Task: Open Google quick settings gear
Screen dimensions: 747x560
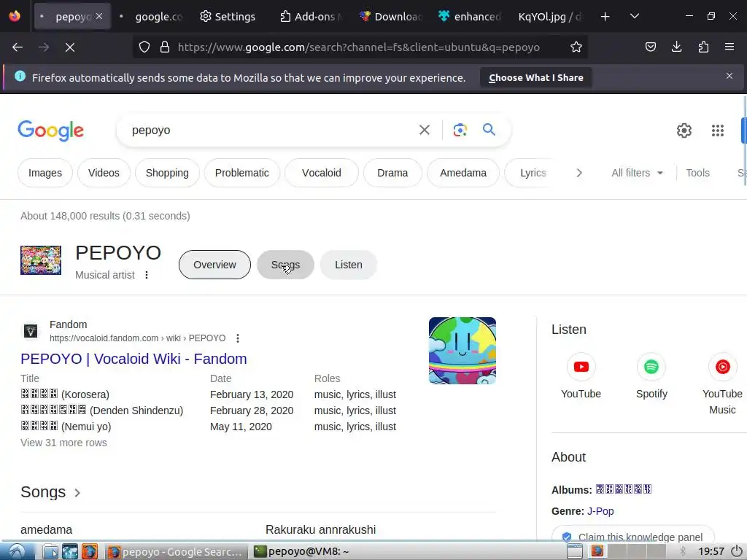Action: 684,131
